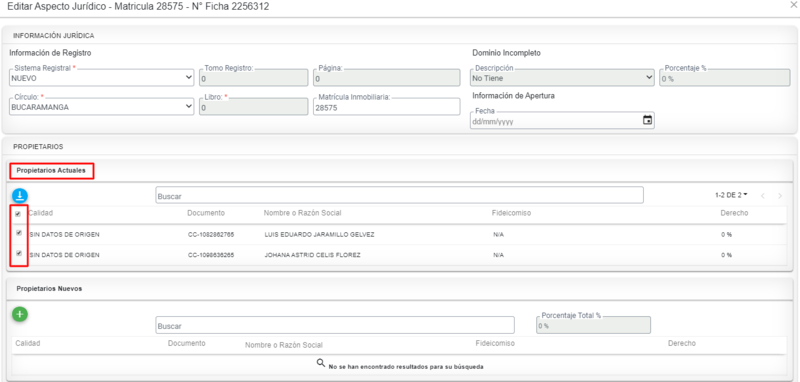Click the Porcentaje % field under Dominio Incompleto
Image resolution: width=800 pixels, height=382 pixels.
click(x=724, y=78)
